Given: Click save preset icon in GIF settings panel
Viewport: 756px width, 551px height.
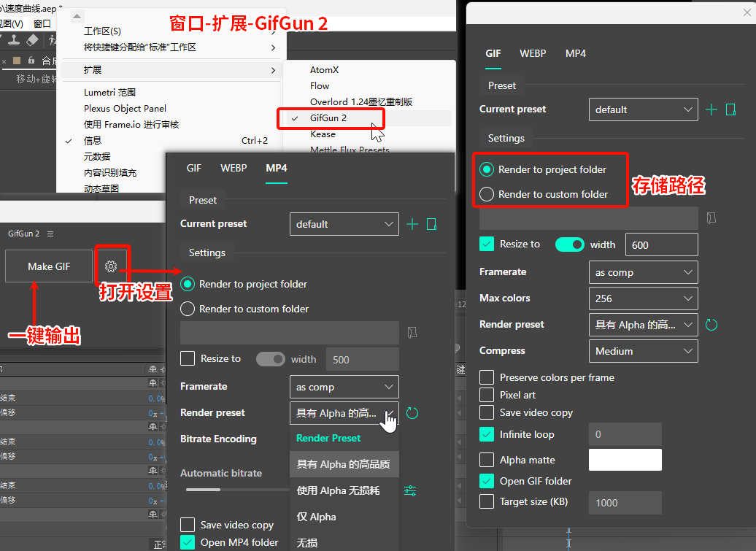Looking at the screenshot, I should (731, 109).
